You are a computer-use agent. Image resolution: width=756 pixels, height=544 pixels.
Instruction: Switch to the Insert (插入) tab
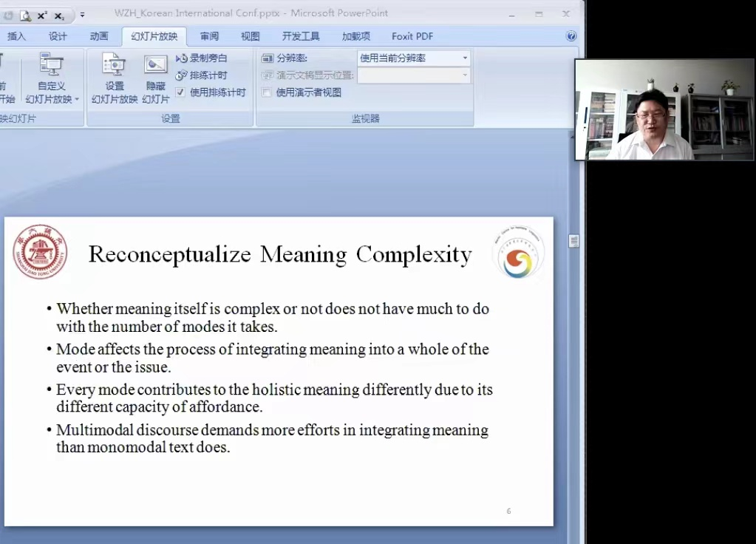tap(16, 36)
